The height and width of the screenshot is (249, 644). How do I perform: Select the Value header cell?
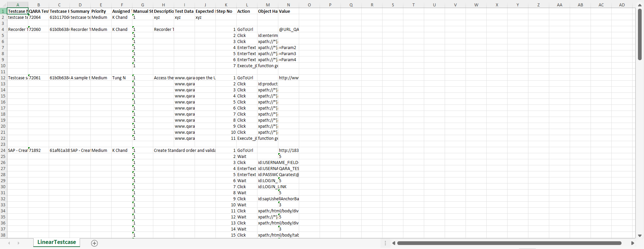288,11
